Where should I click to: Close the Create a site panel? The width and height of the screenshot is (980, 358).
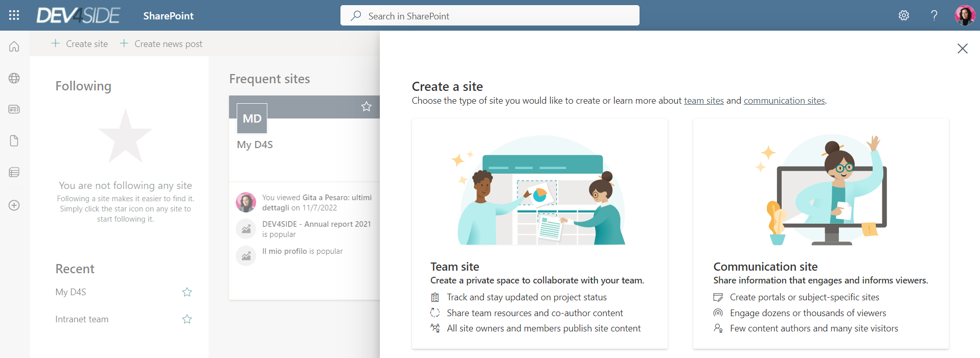click(962, 49)
